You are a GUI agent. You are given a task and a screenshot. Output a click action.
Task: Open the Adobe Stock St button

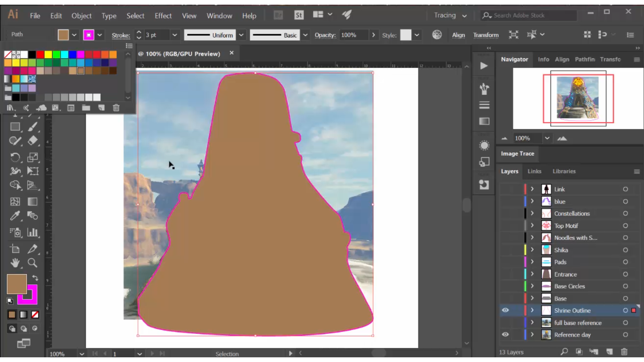click(299, 15)
